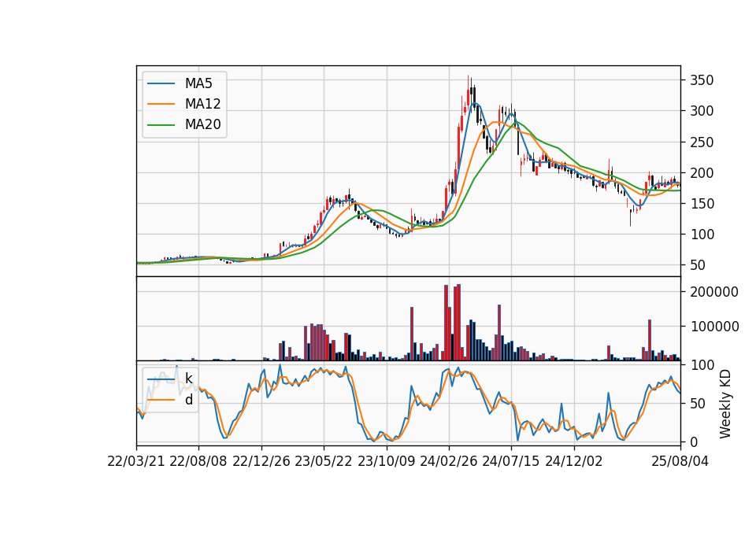Click the 25/08/04 date tick label
The width and height of the screenshot is (756, 543).
click(x=680, y=461)
